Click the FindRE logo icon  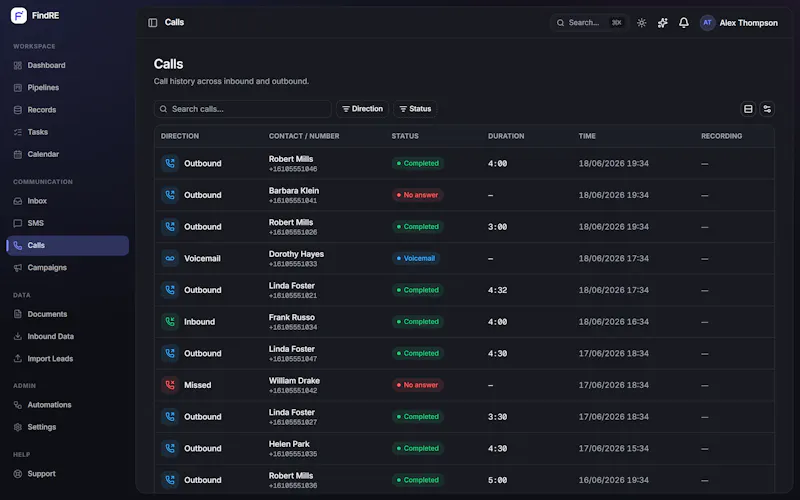[x=19, y=15]
